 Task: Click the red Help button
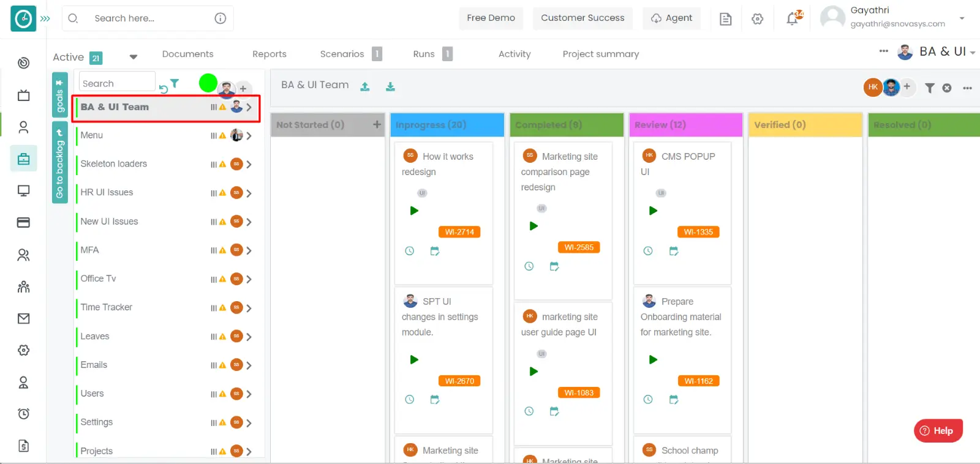click(938, 430)
